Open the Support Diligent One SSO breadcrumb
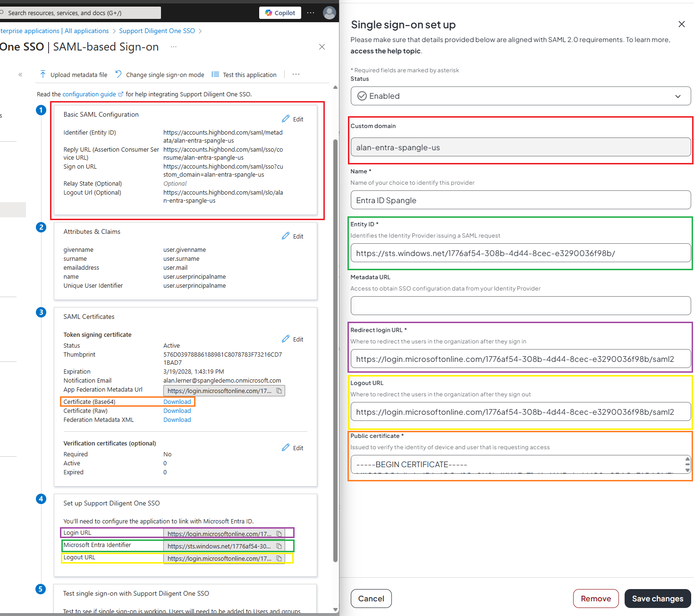Image resolution: width=694 pixels, height=616 pixels. pyautogui.click(x=157, y=31)
